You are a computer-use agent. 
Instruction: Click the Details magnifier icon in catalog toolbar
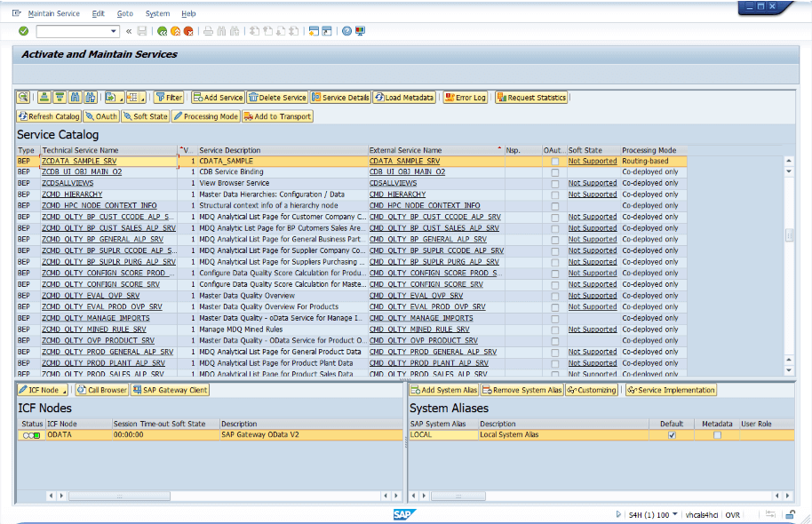pyautogui.click(x=23, y=98)
